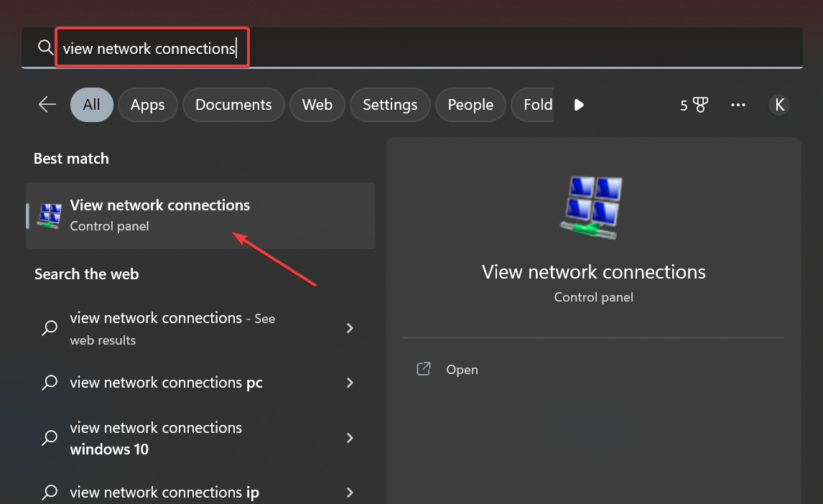
Task: Switch to the partially visible Folders filter tab
Action: point(532,104)
